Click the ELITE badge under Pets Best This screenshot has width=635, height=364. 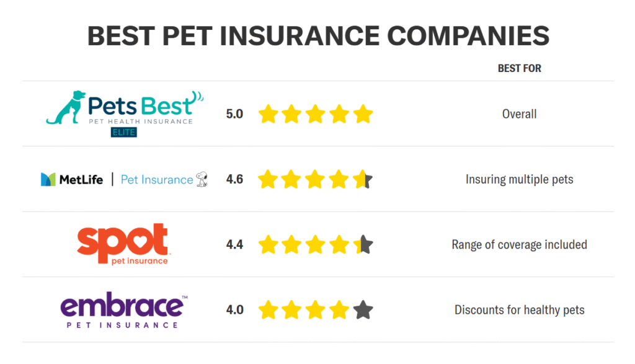(124, 133)
